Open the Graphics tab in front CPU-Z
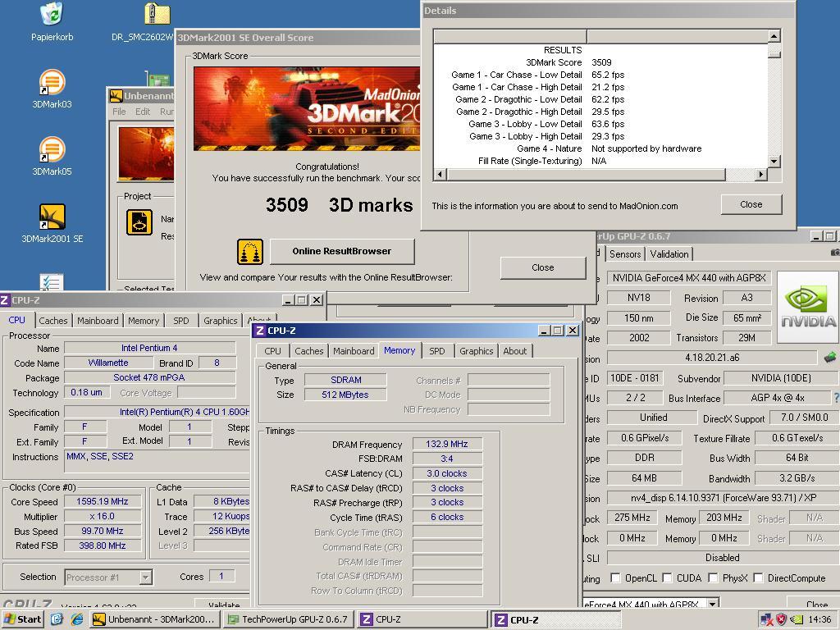The image size is (840, 630). (477, 351)
